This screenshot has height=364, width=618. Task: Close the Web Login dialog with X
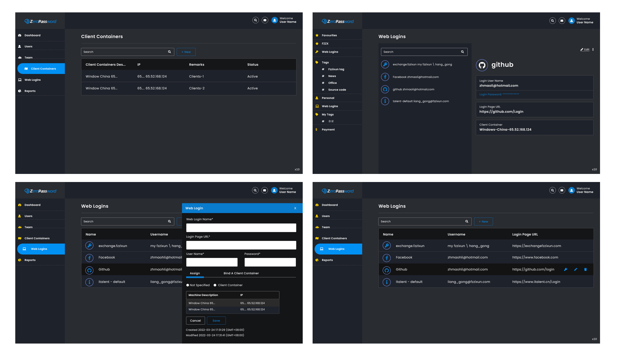(295, 208)
